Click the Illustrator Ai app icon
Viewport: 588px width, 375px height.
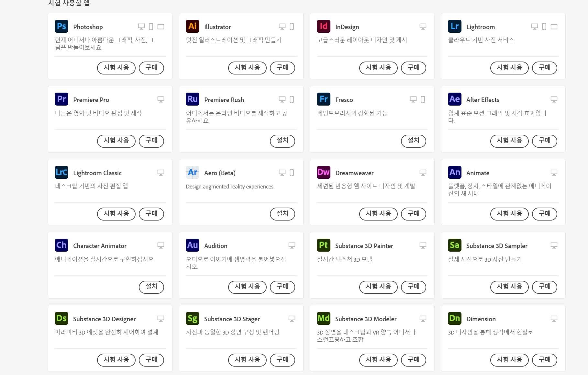click(x=193, y=26)
